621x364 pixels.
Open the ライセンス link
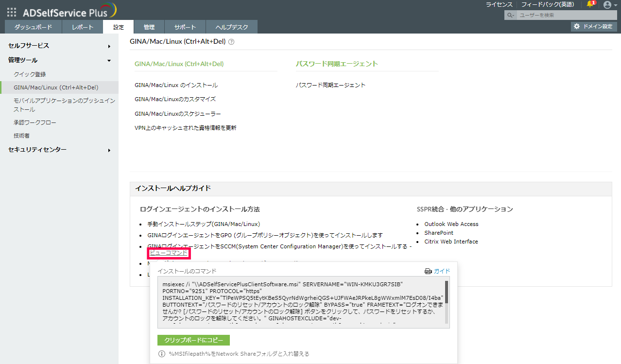(499, 4)
